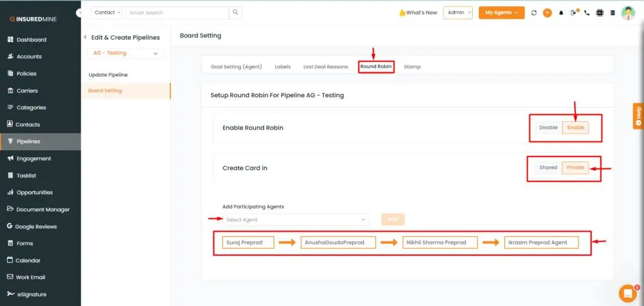Click the Accounts sidebar icon
Screen dimensions: 644x306
(10, 57)
